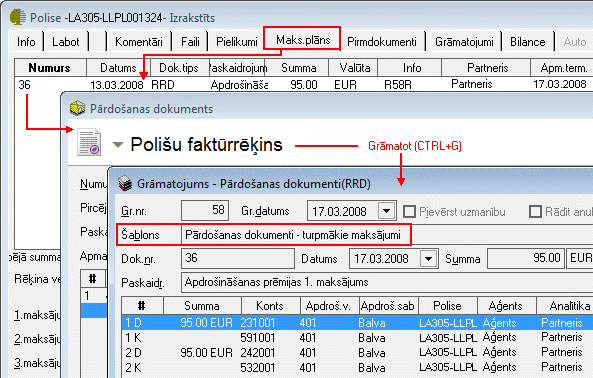This screenshot has width=593, height=378.
Task: Click account number 532001
Action: click(x=258, y=367)
